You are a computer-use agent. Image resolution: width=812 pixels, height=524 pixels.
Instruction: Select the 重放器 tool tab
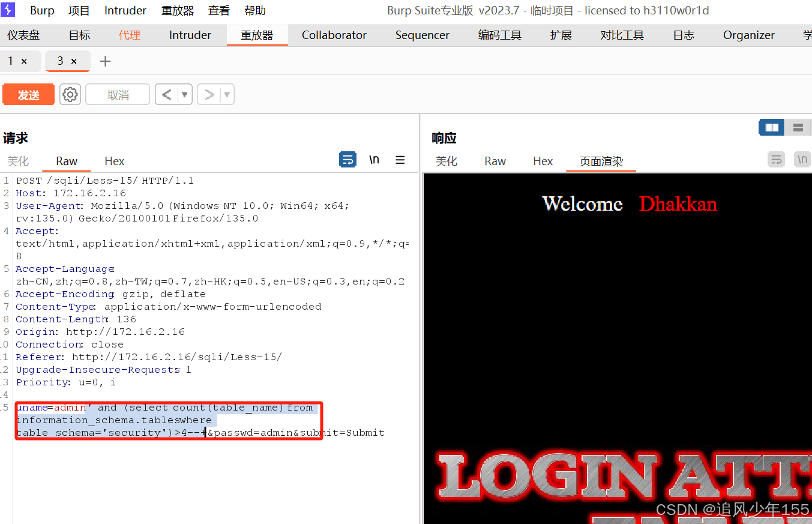click(x=257, y=35)
